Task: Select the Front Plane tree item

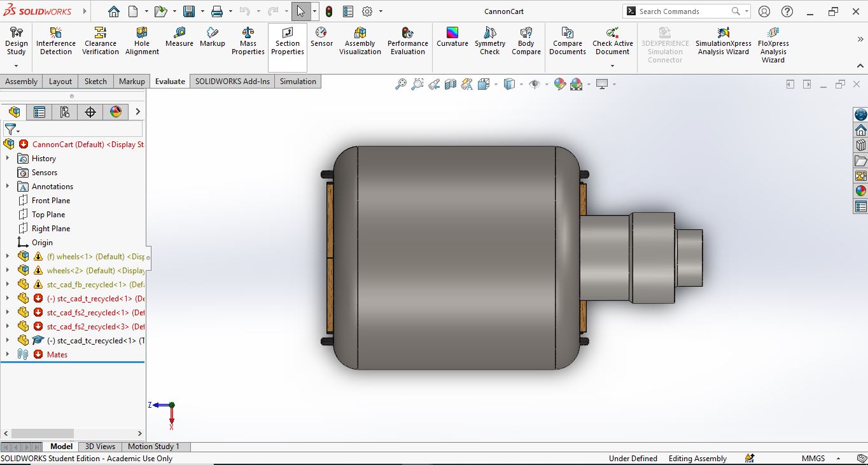Action: (51, 201)
